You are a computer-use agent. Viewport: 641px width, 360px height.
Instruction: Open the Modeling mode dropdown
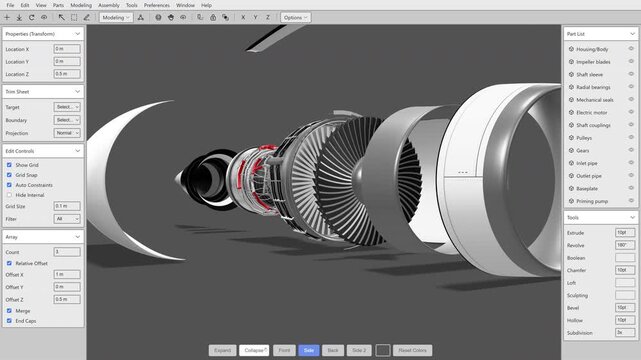(116, 18)
